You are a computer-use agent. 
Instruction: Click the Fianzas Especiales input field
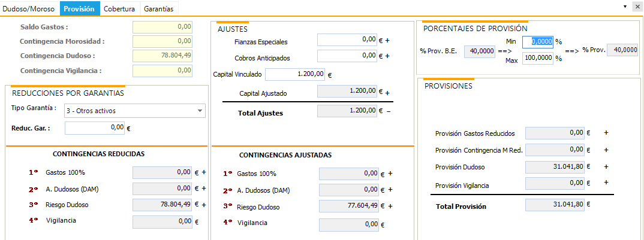coord(347,40)
